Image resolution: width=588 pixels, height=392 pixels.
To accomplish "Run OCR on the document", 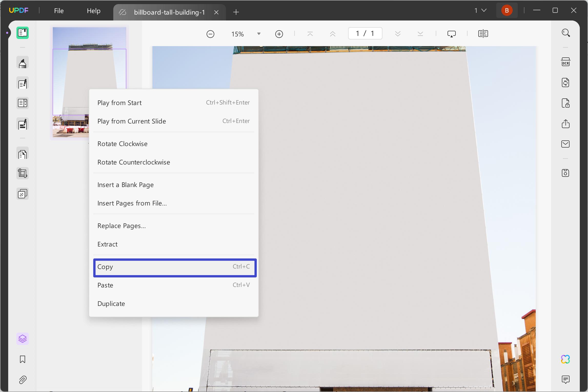I will click(566, 61).
